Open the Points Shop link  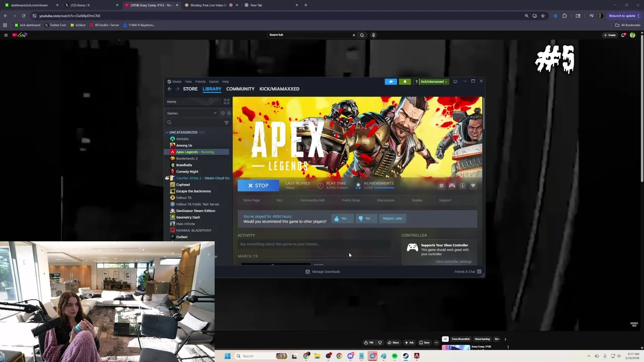(351, 200)
